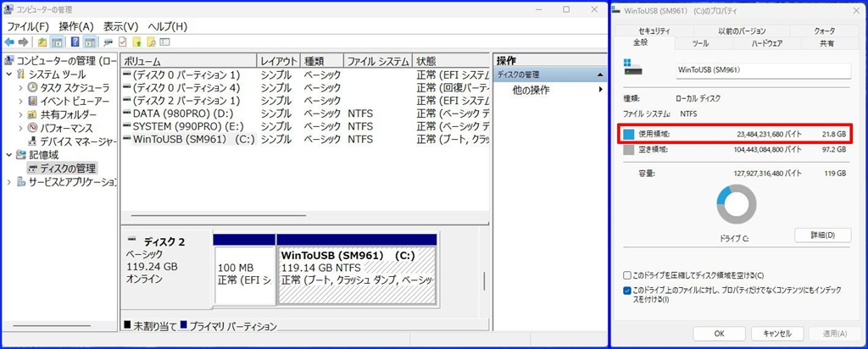Click the Disk 2 drive icon
Viewport: 868px width, 349px height.
pos(131,239)
